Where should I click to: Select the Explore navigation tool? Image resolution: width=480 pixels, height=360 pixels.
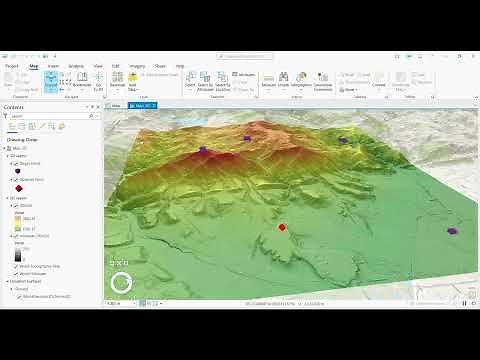(x=51, y=82)
